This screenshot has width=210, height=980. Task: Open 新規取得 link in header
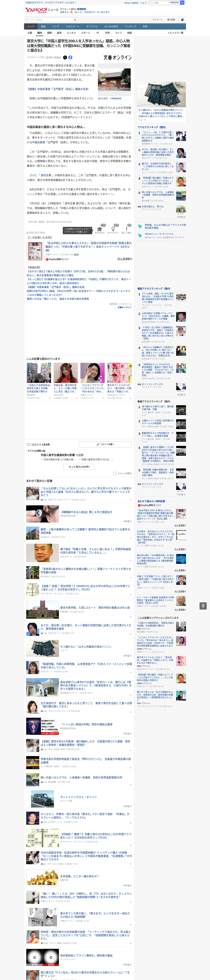82,9
